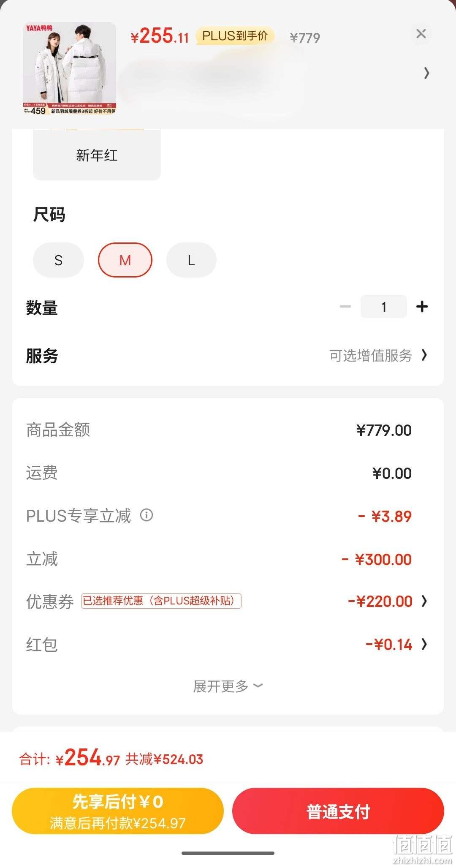
Task: Close the product options sheet
Action: (x=421, y=34)
